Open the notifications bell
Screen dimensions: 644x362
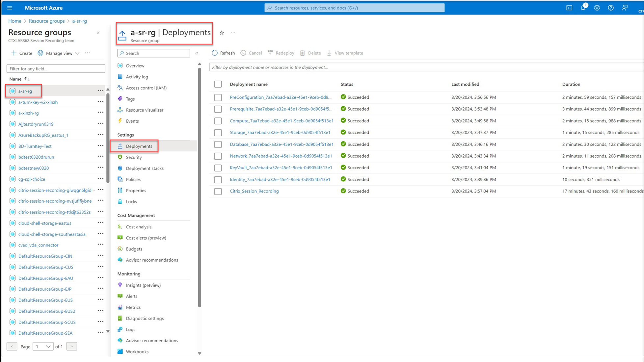583,8
